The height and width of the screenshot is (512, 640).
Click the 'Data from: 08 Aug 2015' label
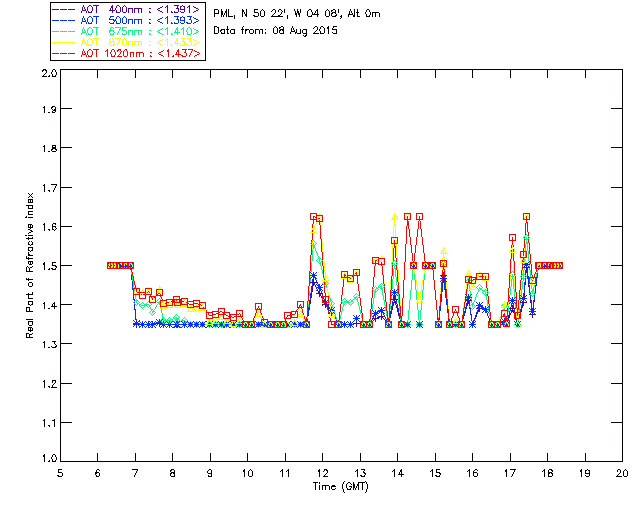pyautogui.click(x=276, y=31)
